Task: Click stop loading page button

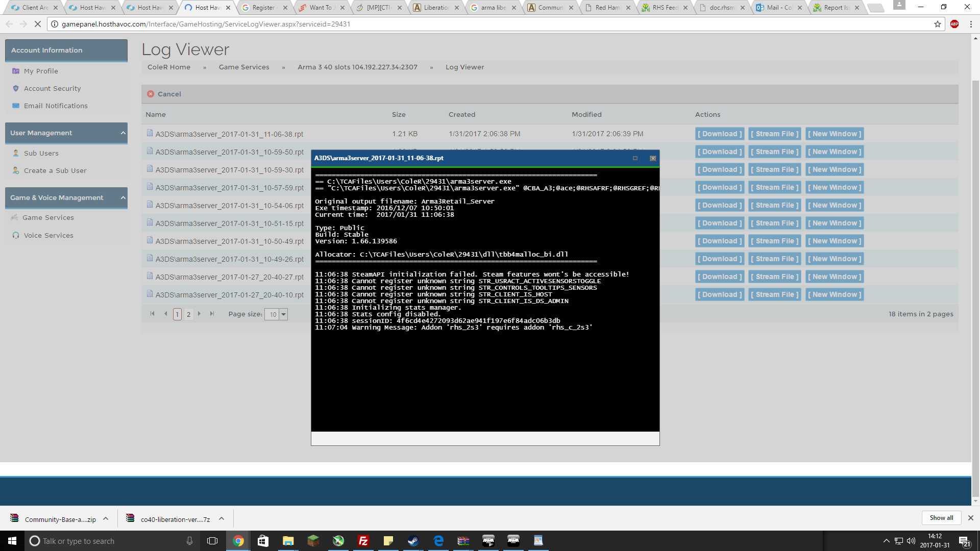Action: click(x=37, y=24)
